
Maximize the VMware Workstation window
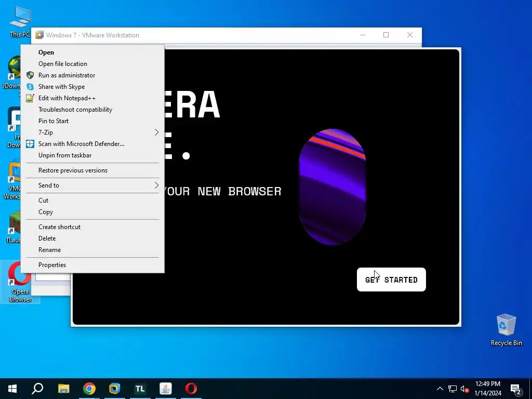coord(386,35)
